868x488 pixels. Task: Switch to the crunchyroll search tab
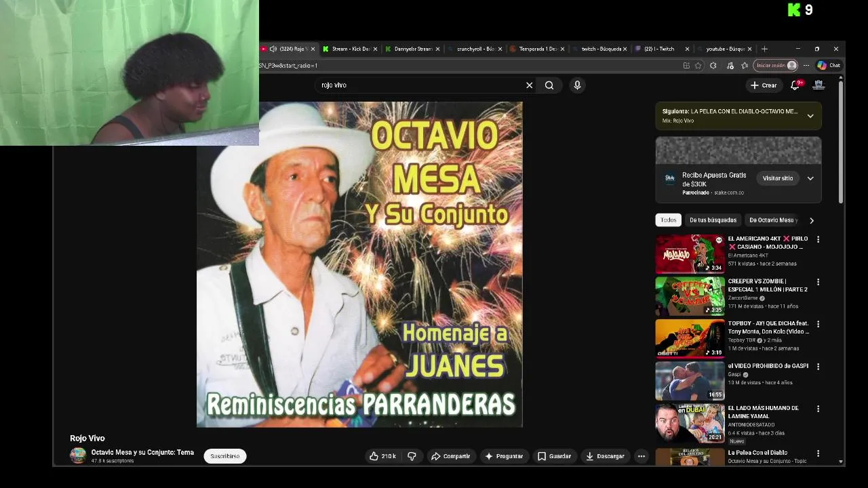[474, 49]
